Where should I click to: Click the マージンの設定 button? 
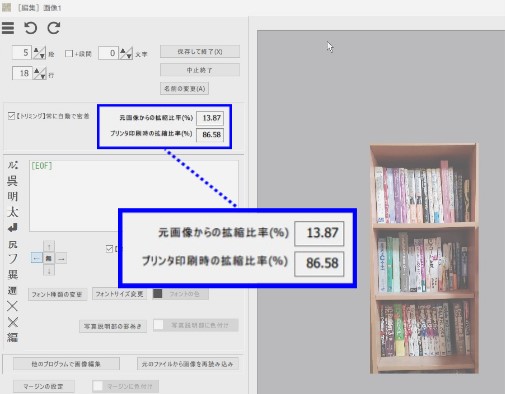44,387
